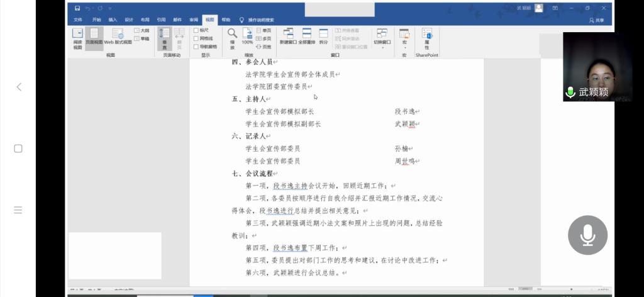Open the quick access toolbar customize arrow
The height and width of the screenshot is (297, 644).
109,8
